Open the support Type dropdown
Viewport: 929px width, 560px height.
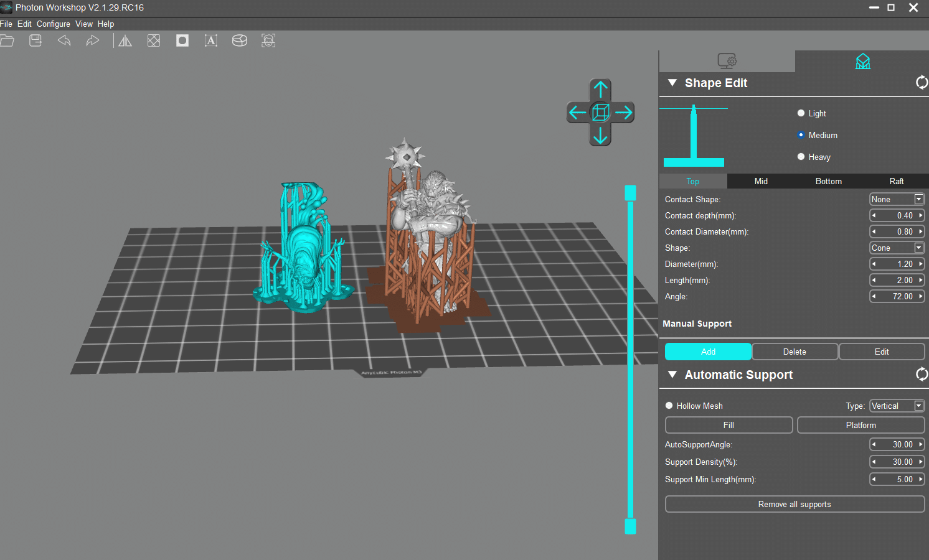(x=897, y=406)
